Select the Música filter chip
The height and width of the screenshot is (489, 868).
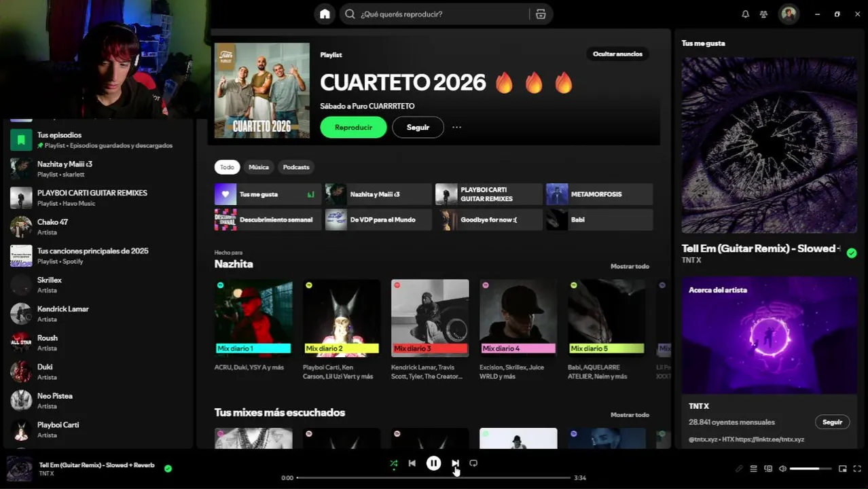tap(259, 167)
